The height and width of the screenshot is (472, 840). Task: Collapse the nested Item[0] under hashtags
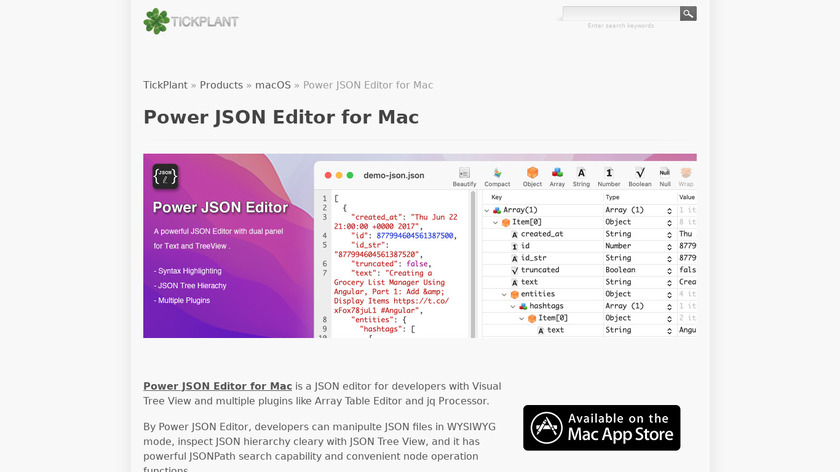point(522,319)
